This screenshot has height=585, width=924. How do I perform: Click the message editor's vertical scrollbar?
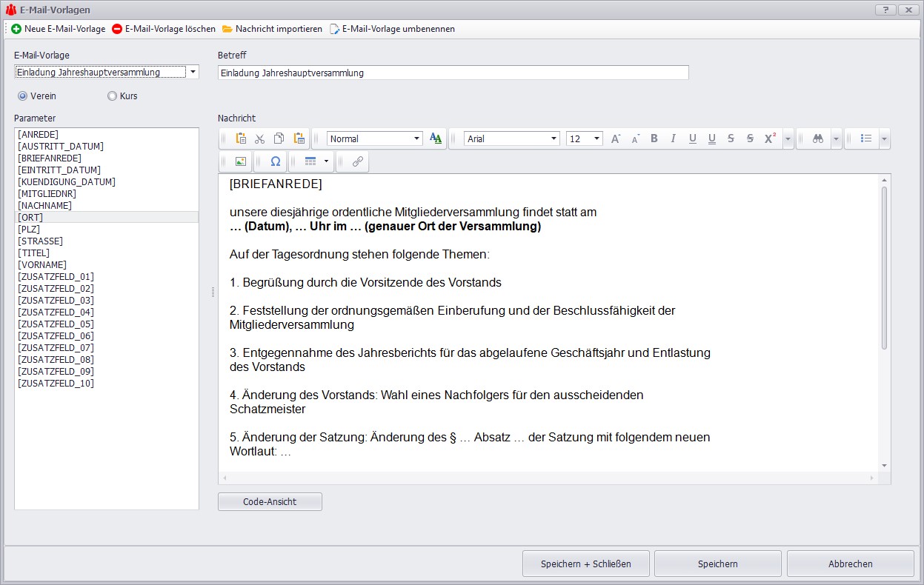point(884,267)
